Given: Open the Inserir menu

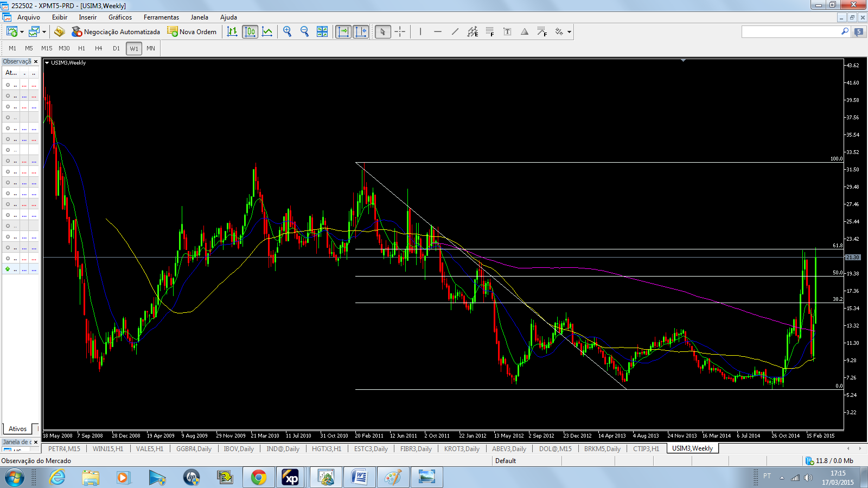Looking at the screenshot, I should pyautogui.click(x=87, y=17).
